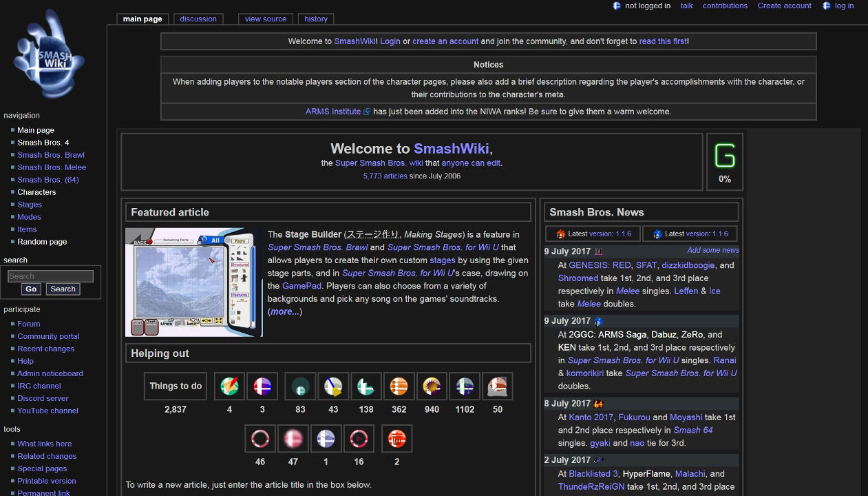Click the sunburst icon with count 940
Screen dimensions: 868x496
(432, 386)
